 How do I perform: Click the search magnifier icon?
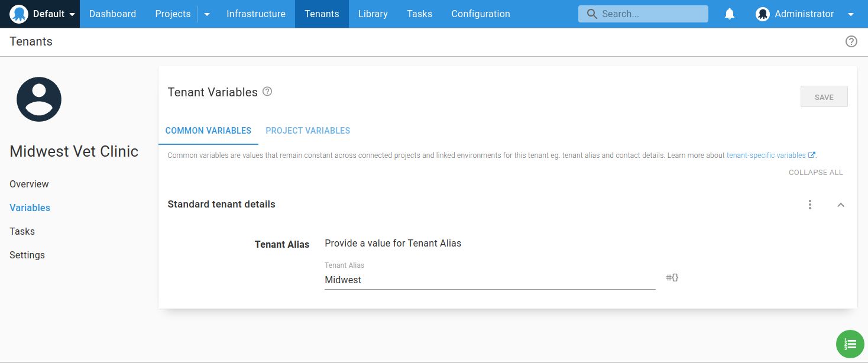pos(591,14)
